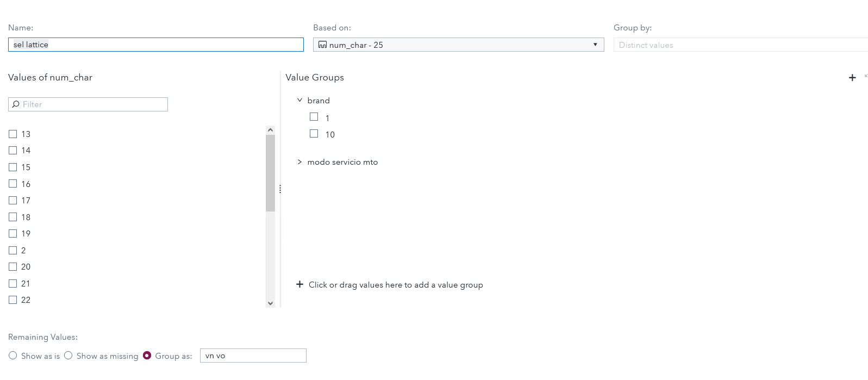The width and height of the screenshot is (868, 380).
Task: Expand the 'modo servicio mto' group
Action: (x=299, y=162)
